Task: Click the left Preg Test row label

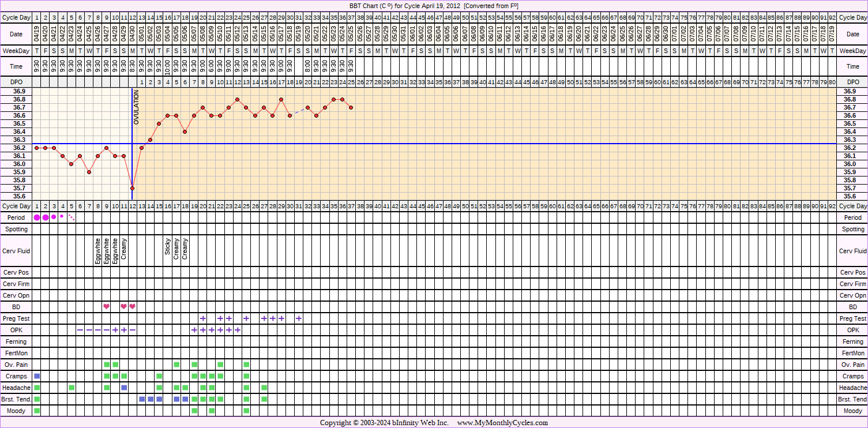Action: tap(16, 318)
